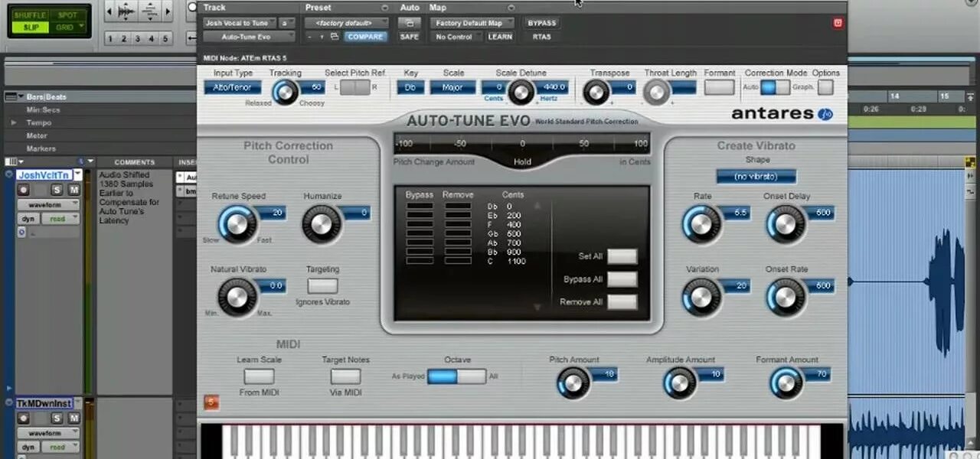
Task: Open the Josh Vocal to Tune track selector
Action: tap(240, 23)
